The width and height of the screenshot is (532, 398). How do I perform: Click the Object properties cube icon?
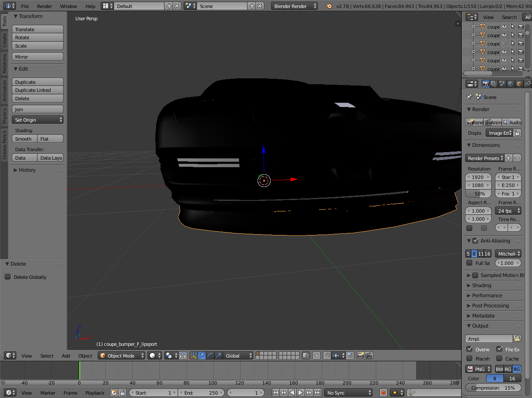(x=519, y=84)
